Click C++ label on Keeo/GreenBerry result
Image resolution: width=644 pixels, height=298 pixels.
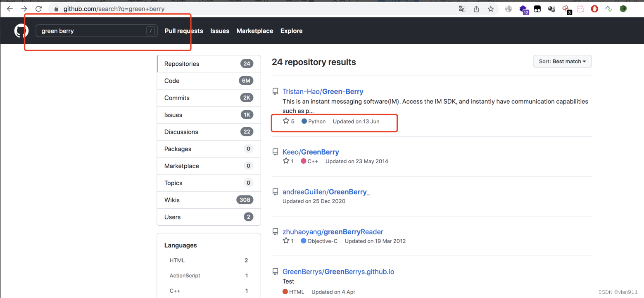click(309, 161)
